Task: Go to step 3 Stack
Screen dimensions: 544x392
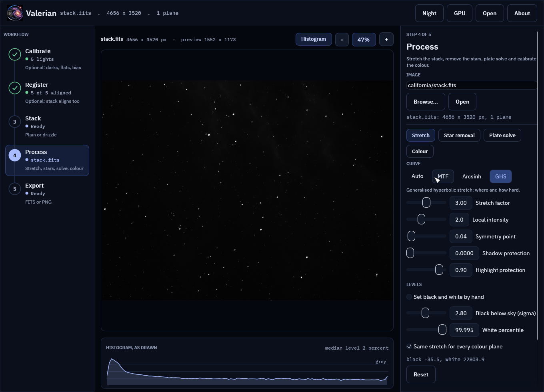Action: 47,126
